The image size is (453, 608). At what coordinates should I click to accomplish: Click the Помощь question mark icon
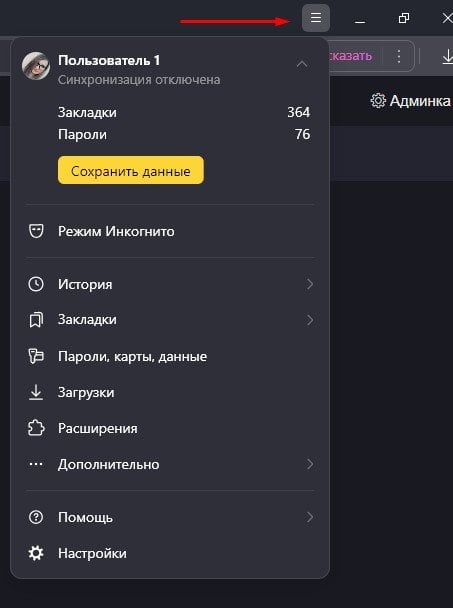coord(36,517)
